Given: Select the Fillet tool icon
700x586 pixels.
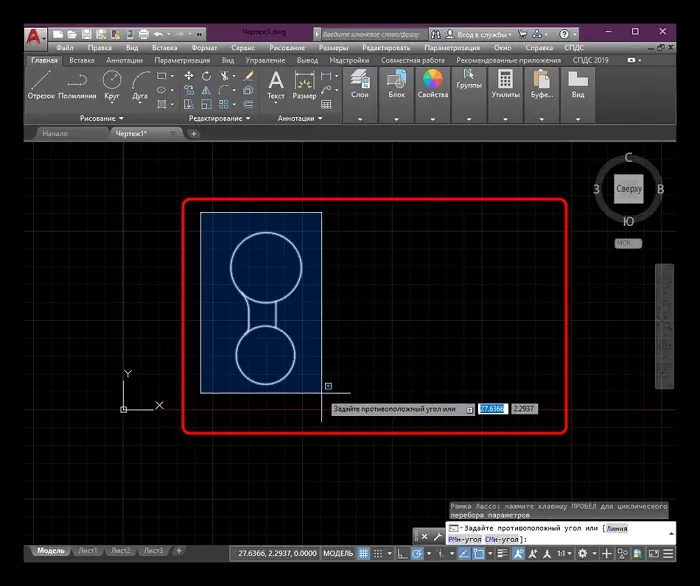Looking at the screenshot, I should [224, 91].
